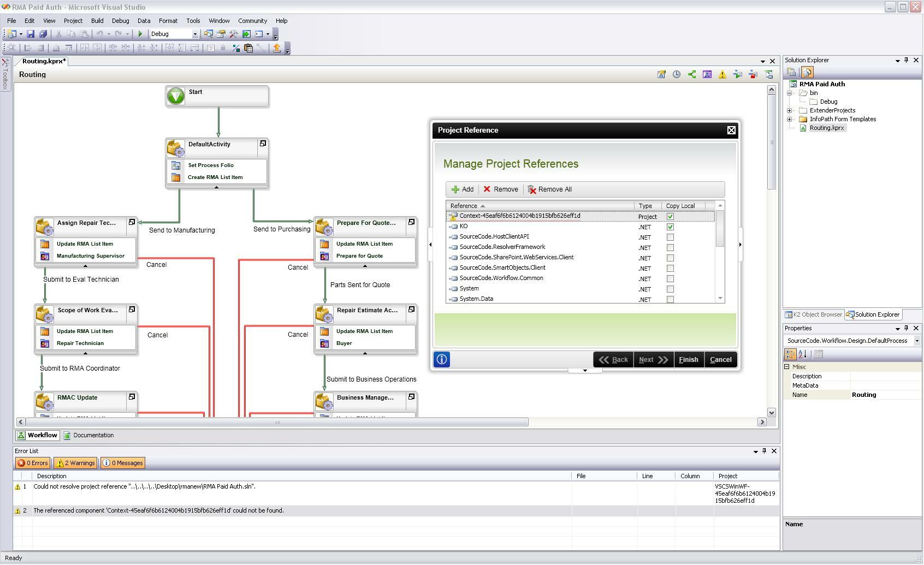Start debugging with green play arrow
The width and height of the screenshot is (924, 565).
pos(140,34)
